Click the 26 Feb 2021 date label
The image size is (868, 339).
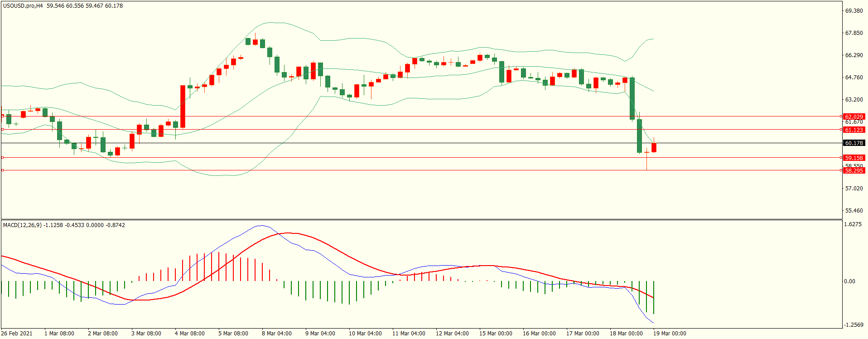point(17,333)
